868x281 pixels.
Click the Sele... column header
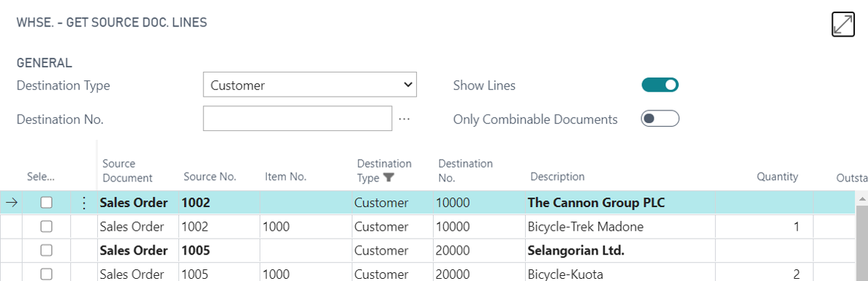(x=42, y=177)
